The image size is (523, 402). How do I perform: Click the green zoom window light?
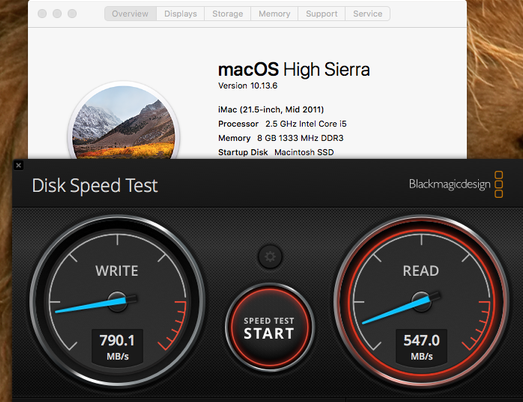tap(72, 14)
